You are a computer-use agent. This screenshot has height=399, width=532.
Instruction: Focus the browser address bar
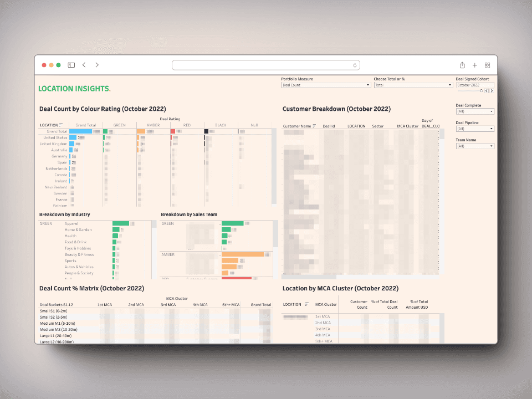click(265, 65)
